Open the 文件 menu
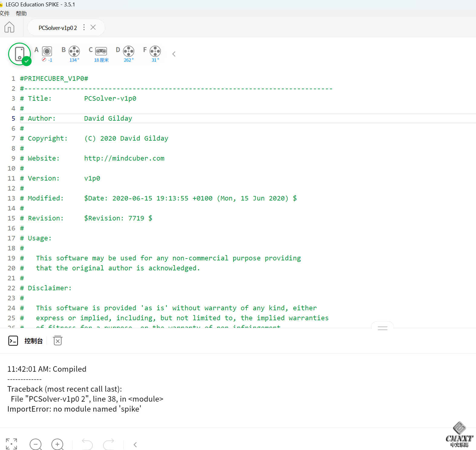 pyautogui.click(x=5, y=13)
